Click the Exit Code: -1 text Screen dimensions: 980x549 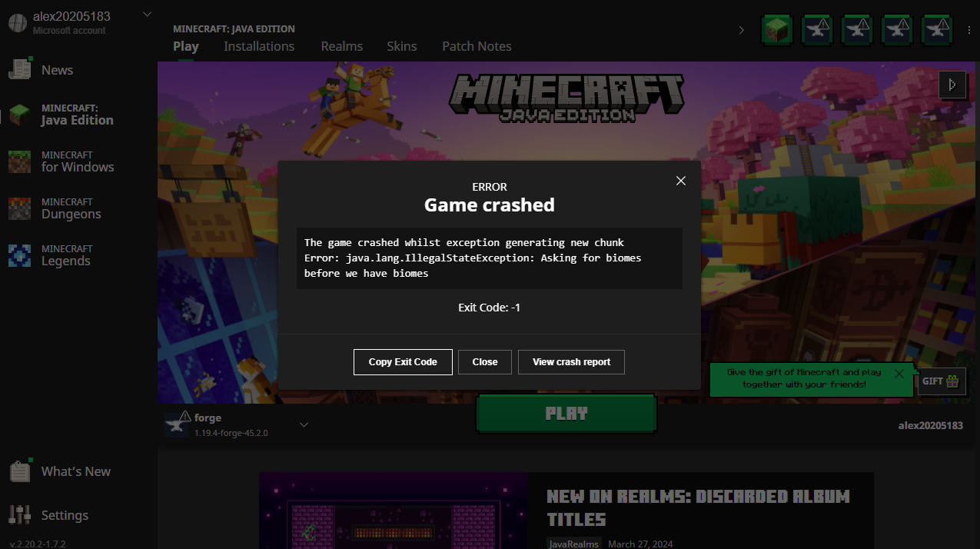click(x=490, y=308)
